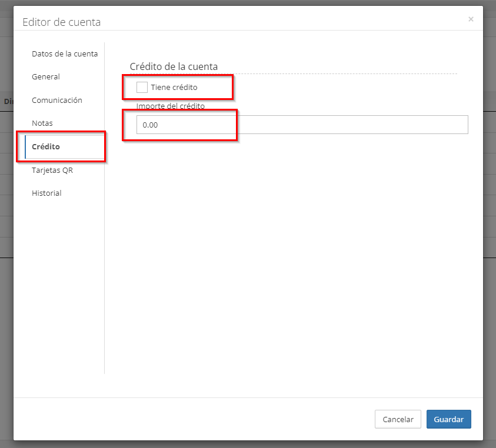Save changes with the Guardar button
496x448 pixels.
click(448, 419)
